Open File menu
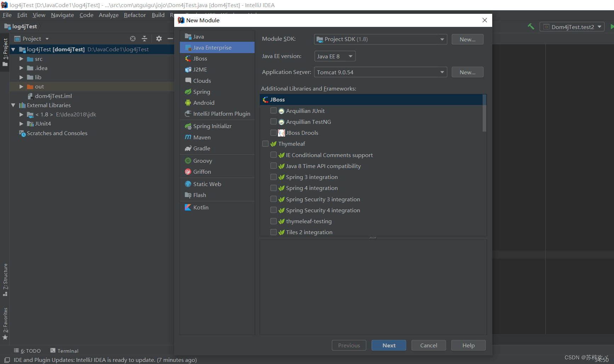The image size is (614, 364). click(7, 15)
